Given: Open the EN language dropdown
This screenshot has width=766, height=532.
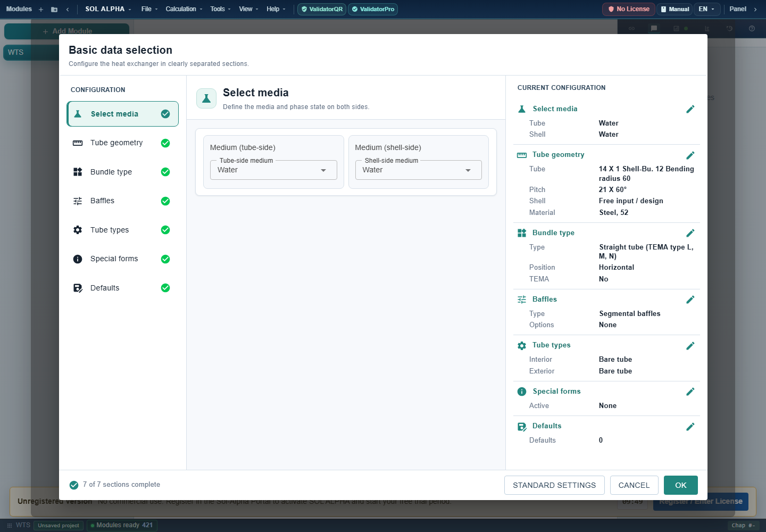Looking at the screenshot, I should (706, 9).
